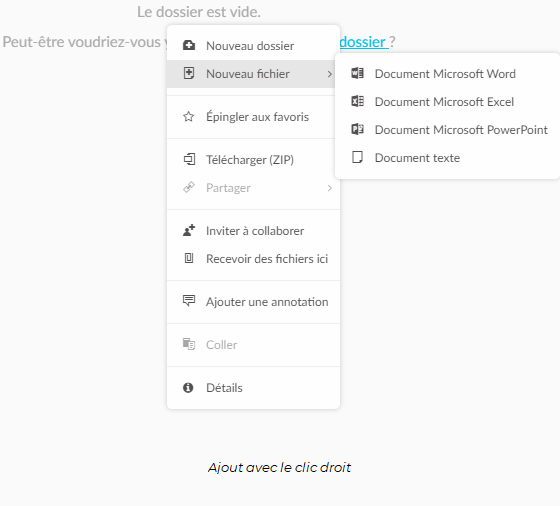Click the Nouveau fichier file-plus icon
Screen dimensions: 560x506
[x=189, y=74]
